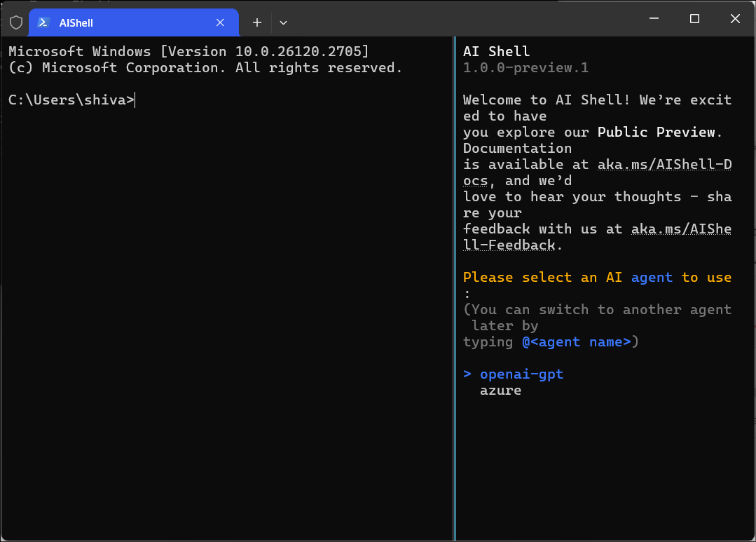Select the azure agent

click(500, 390)
